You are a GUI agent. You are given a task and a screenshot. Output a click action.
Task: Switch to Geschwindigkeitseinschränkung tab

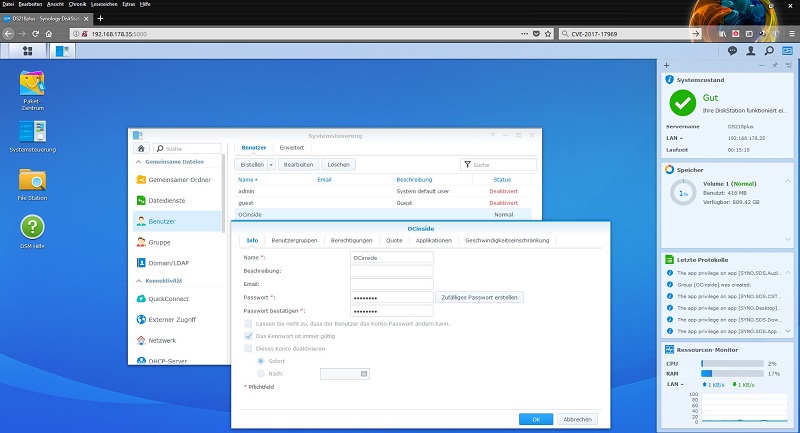(507, 240)
